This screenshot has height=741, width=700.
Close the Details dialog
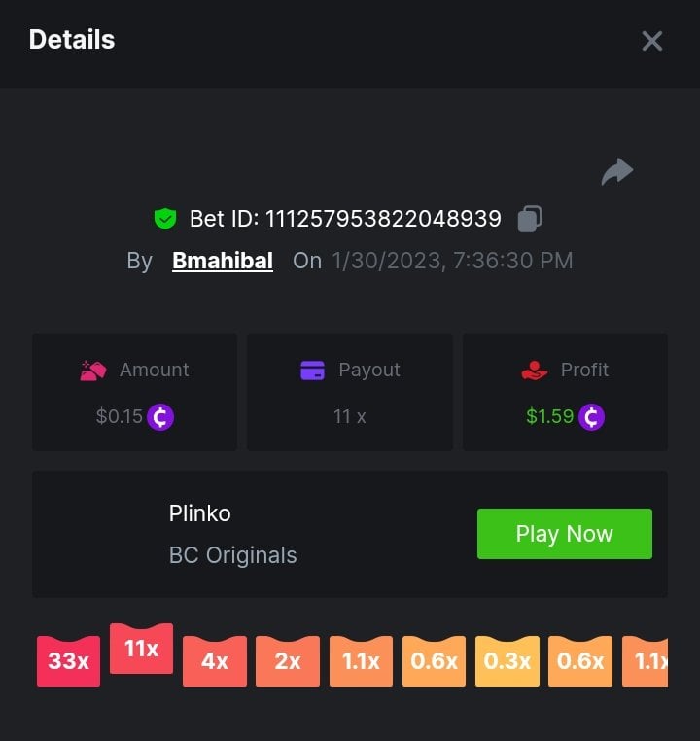651,41
